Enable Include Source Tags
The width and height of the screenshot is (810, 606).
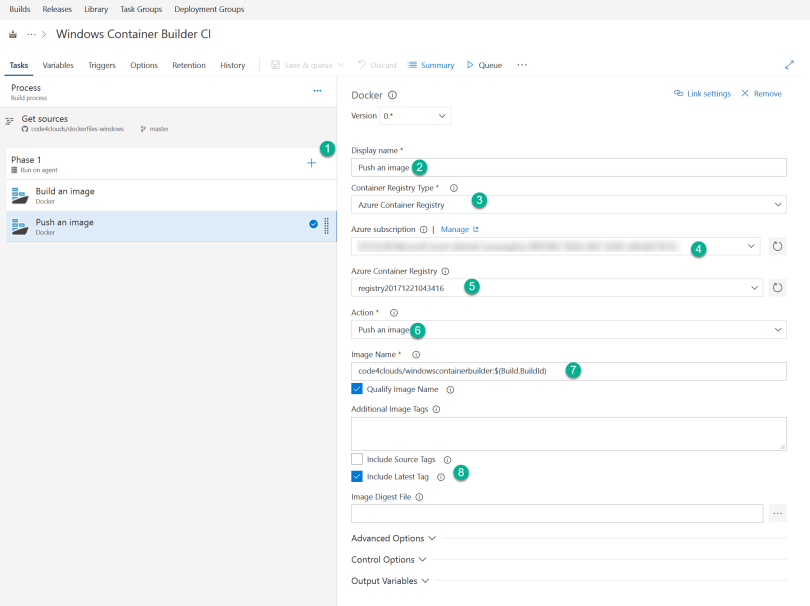click(x=357, y=459)
